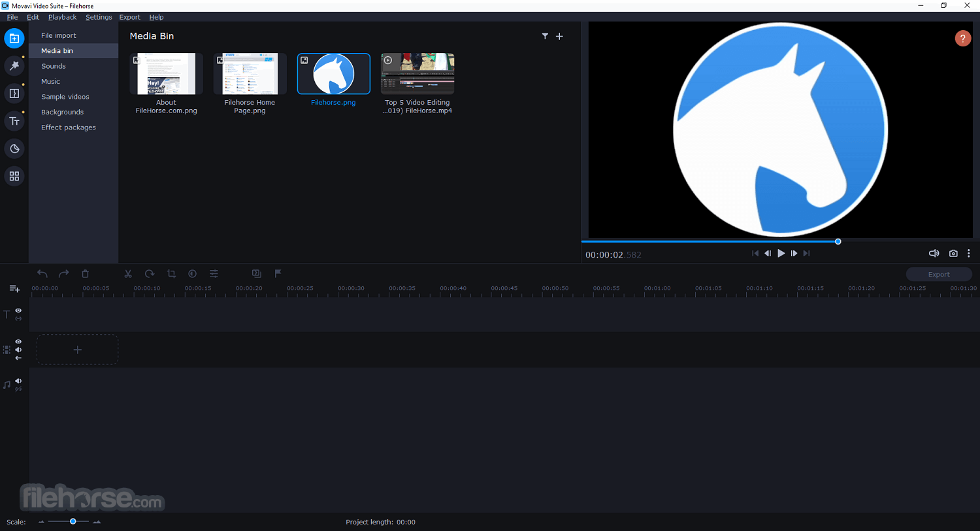The width and height of the screenshot is (980, 531).
Task: Toggle video track arrow icon
Action: point(18,358)
